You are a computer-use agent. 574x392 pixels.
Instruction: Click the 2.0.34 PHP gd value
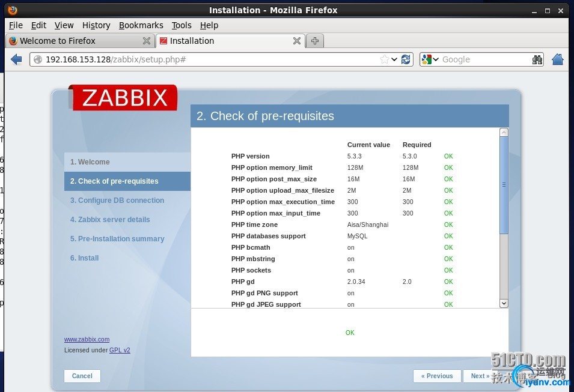(x=356, y=282)
